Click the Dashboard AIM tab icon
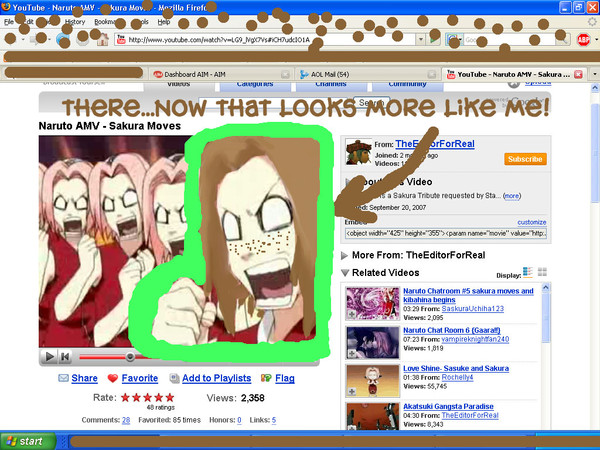 coord(158,74)
